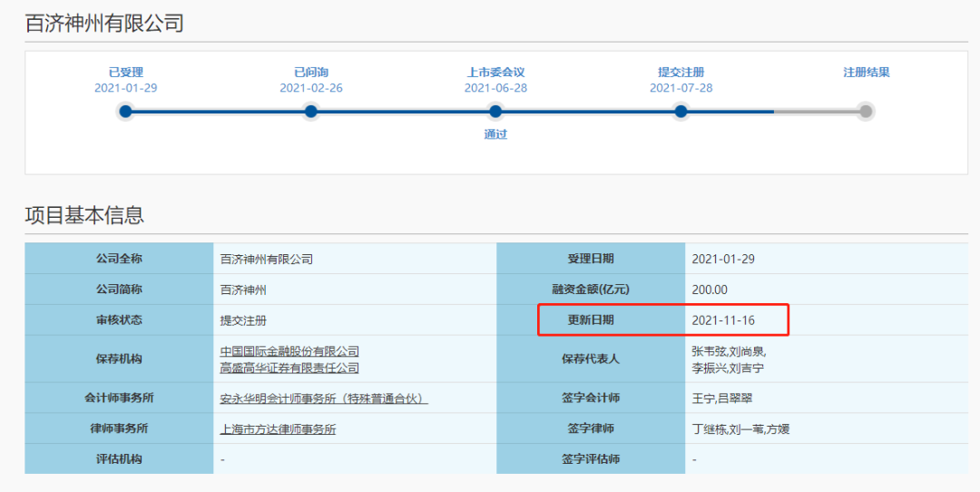
Task: Click the 已问询 timeline node dot
Action: point(310,112)
